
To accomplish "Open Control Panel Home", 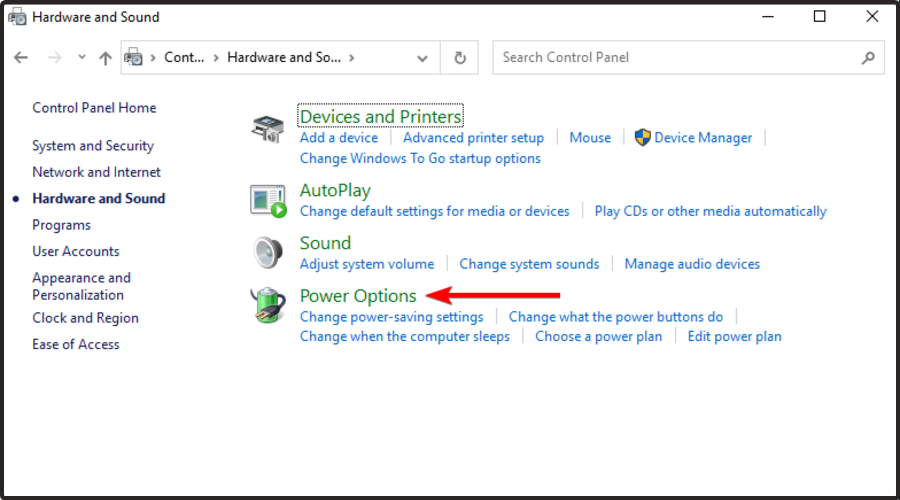I will coord(94,108).
